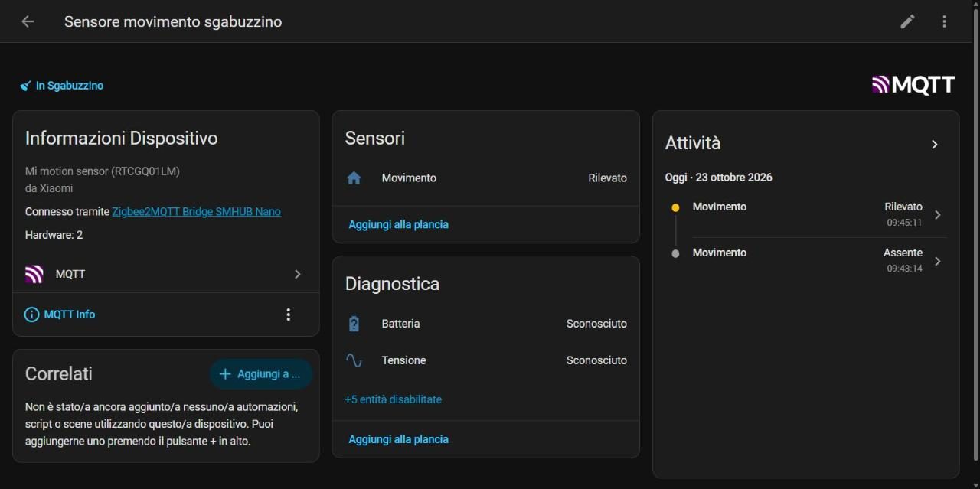Click the Sensori heading
Viewport: 980px width, 489px height.
pos(375,139)
